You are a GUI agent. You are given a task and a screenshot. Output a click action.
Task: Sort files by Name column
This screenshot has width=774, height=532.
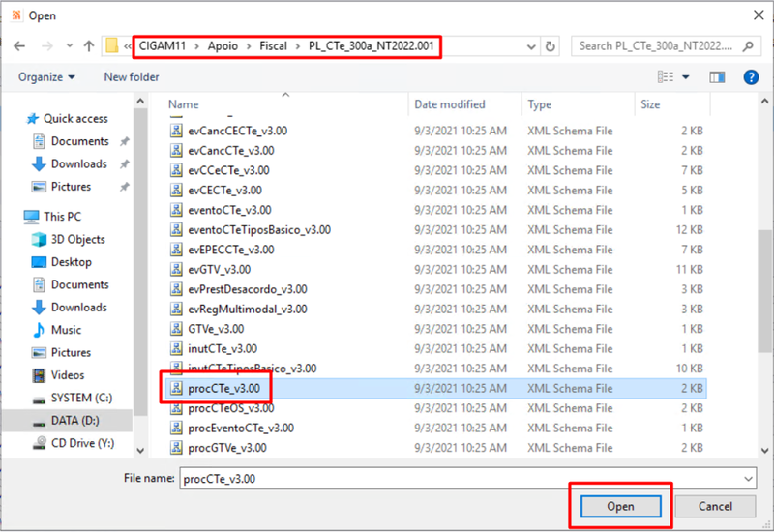(183, 104)
